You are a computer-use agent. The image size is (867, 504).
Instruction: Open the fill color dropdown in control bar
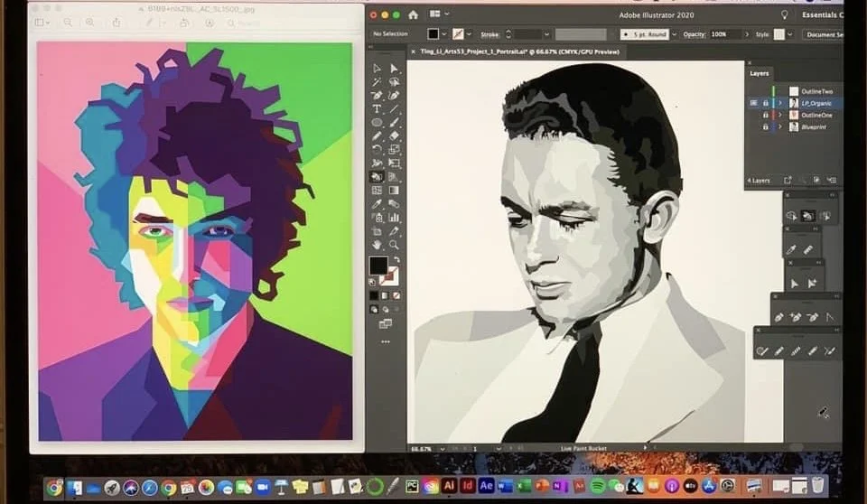pos(444,34)
